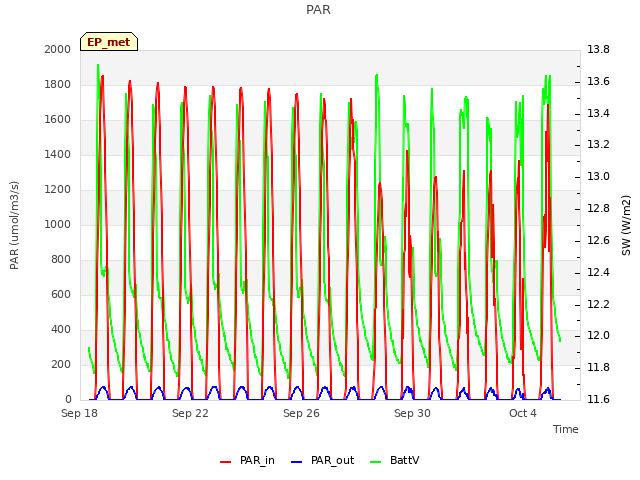Screen dimensions: 640x480
Task: Click the Oct 4 tick label
Action: tap(522, 413)
